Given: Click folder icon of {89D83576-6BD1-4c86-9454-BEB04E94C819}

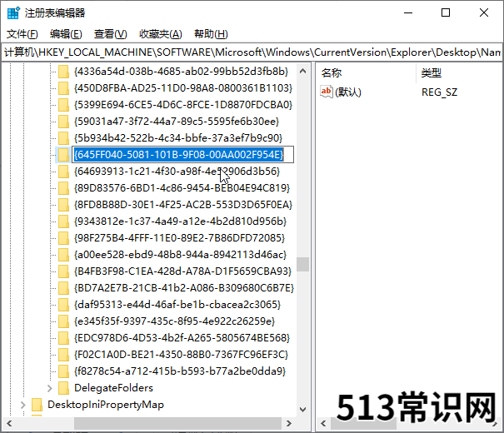Looking at the screenshot, I should pyautogui.click(x=63, y=188).
